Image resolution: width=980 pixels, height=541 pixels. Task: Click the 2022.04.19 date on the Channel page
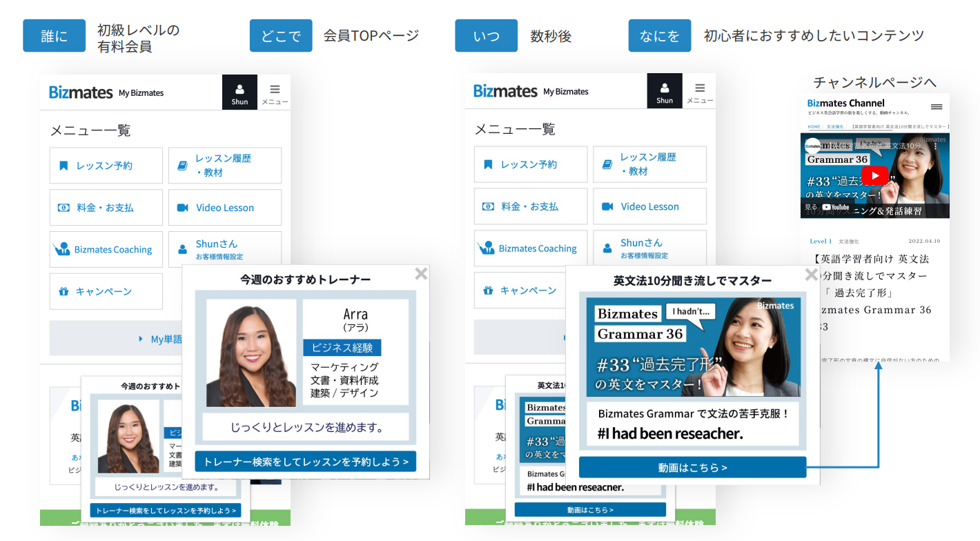tap(924, 242)
